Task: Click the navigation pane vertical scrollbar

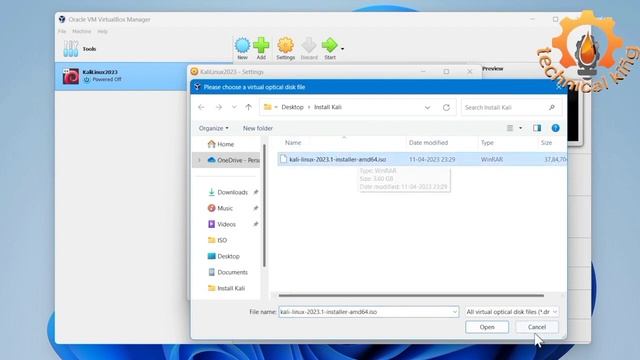Action: pos(264,206)
